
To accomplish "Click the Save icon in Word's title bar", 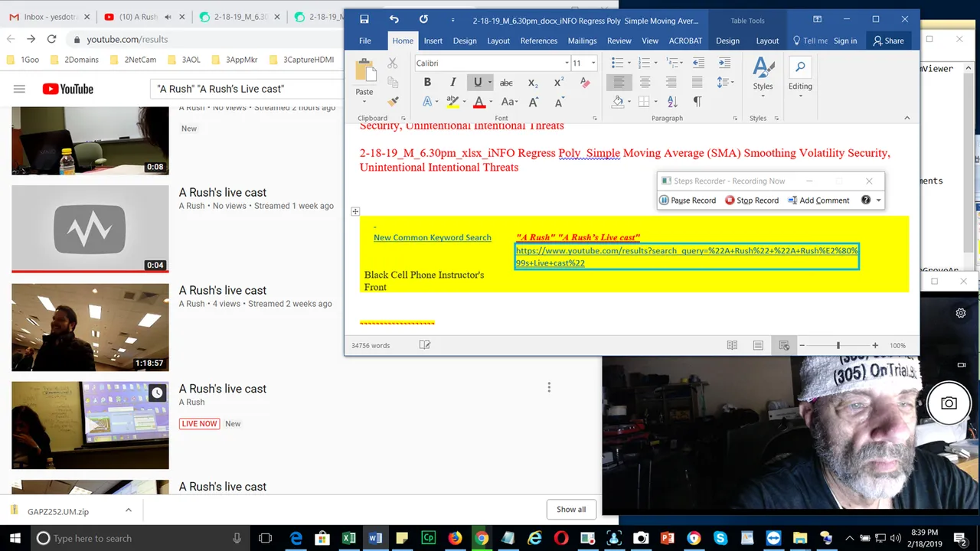I will click(364, 20).
